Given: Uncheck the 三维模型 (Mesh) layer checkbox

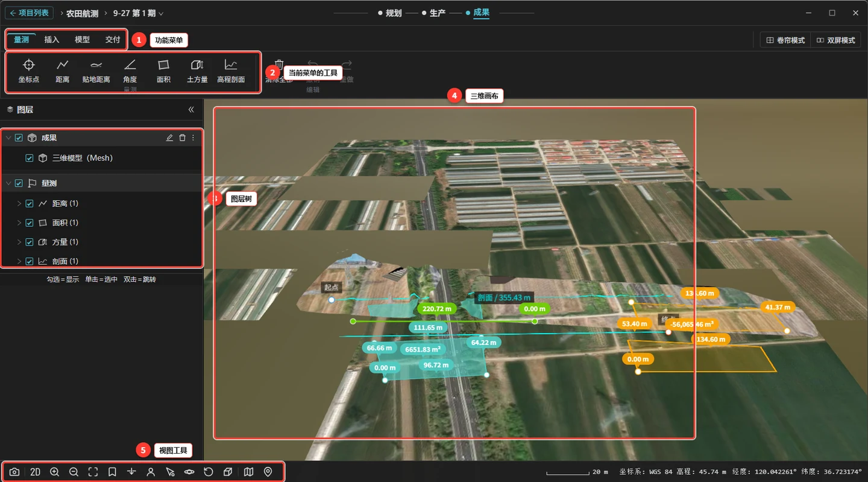Looking at the screenshot, I should [30, 158].
